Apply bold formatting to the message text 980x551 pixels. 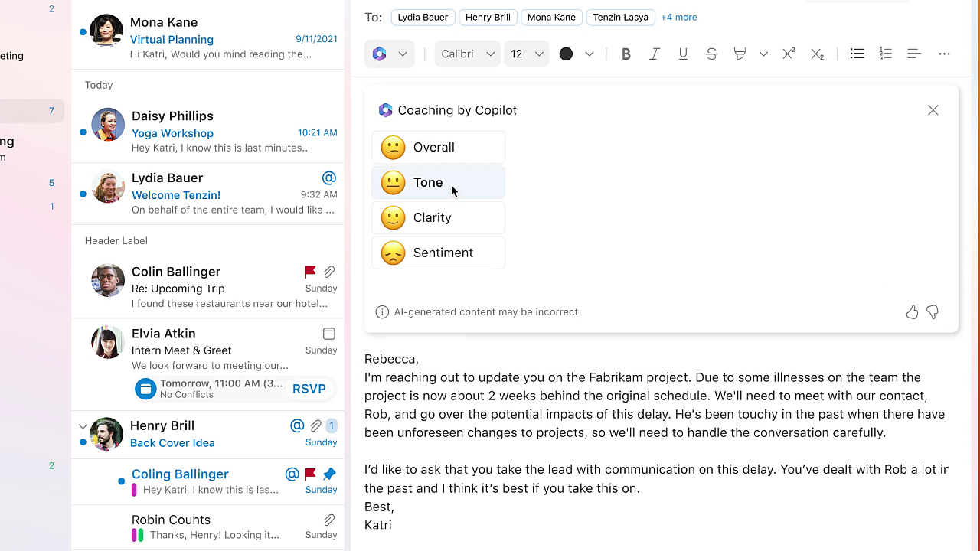[x=626, y=54]
